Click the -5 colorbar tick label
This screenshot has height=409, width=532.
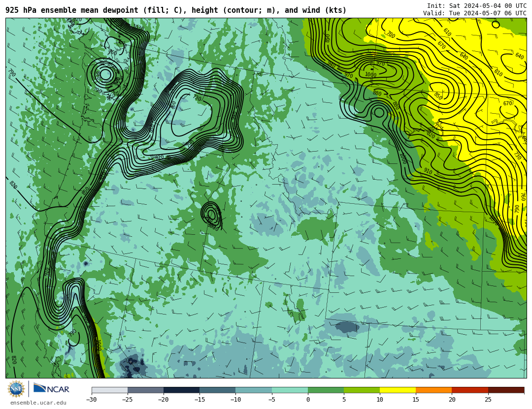coord(271,400)
